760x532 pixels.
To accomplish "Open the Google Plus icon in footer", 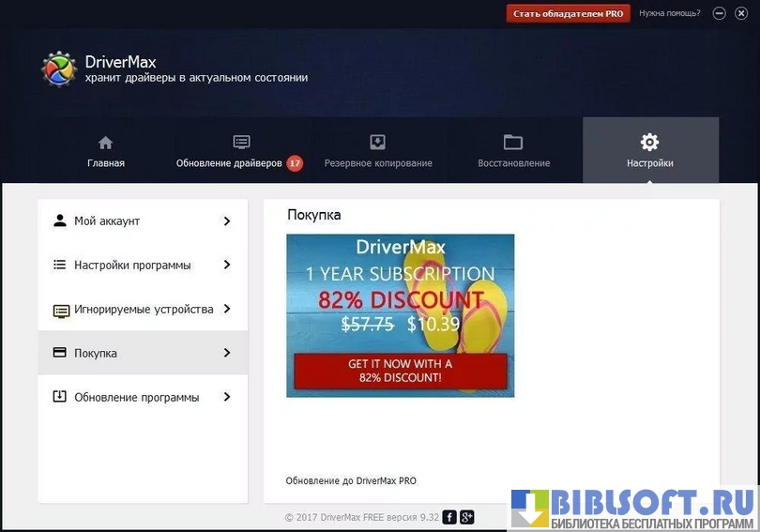I will pos(466,517).
